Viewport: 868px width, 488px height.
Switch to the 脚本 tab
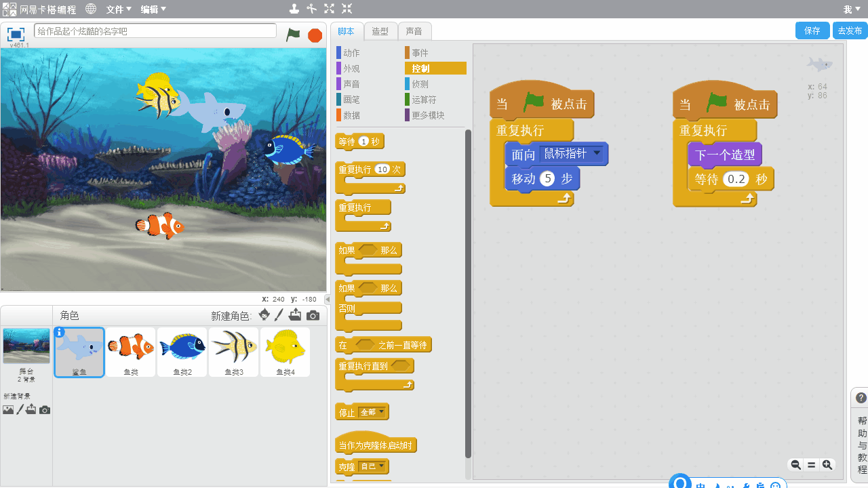(x=346, y=31)
